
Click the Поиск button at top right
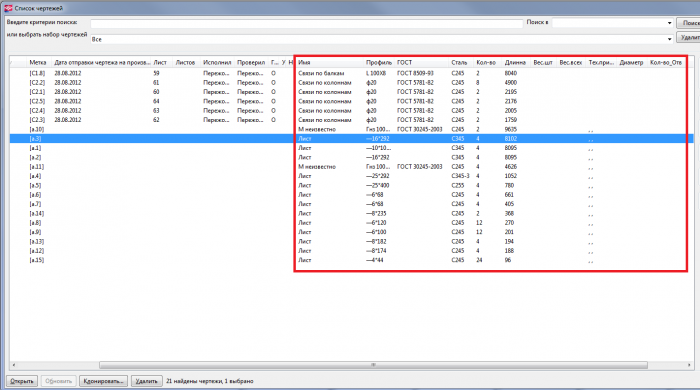688,23
